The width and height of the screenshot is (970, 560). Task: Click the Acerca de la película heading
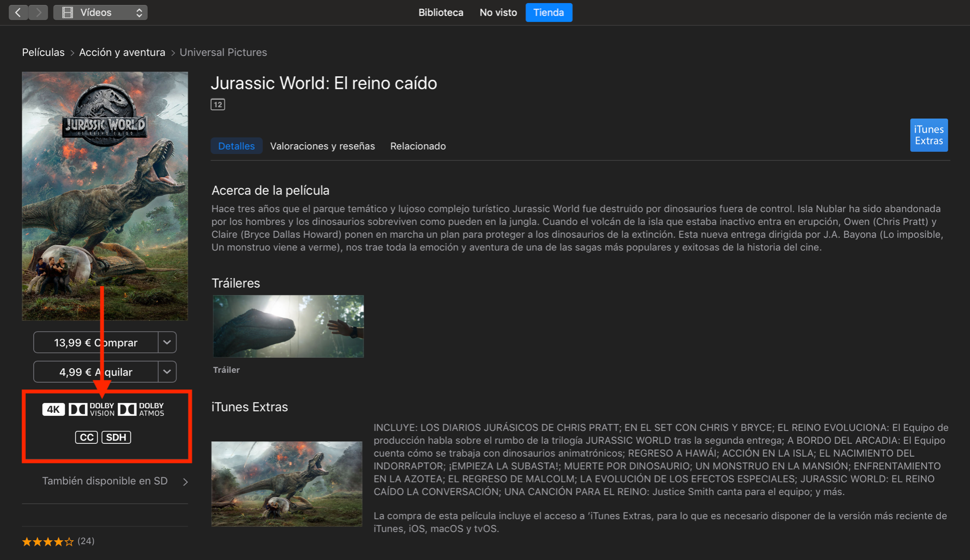click(x=270, y=190)
